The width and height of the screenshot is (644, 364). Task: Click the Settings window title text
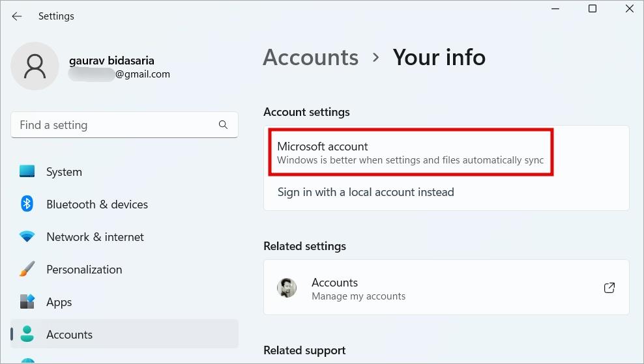[56, 16]
